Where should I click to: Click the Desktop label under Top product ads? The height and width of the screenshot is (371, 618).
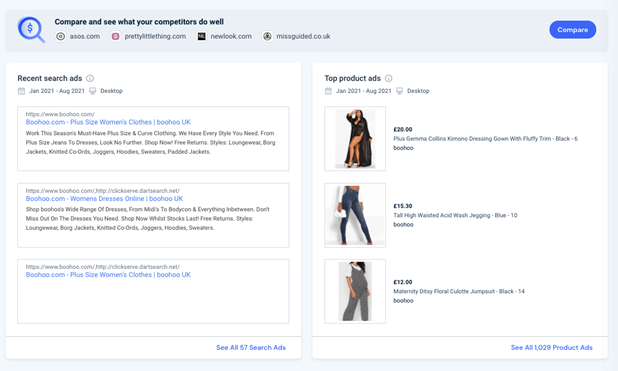tap(418, 91)
